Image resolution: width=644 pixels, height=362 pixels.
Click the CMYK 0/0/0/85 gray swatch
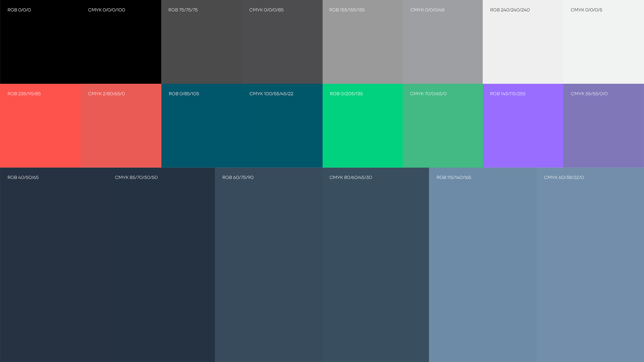[282, 45]
